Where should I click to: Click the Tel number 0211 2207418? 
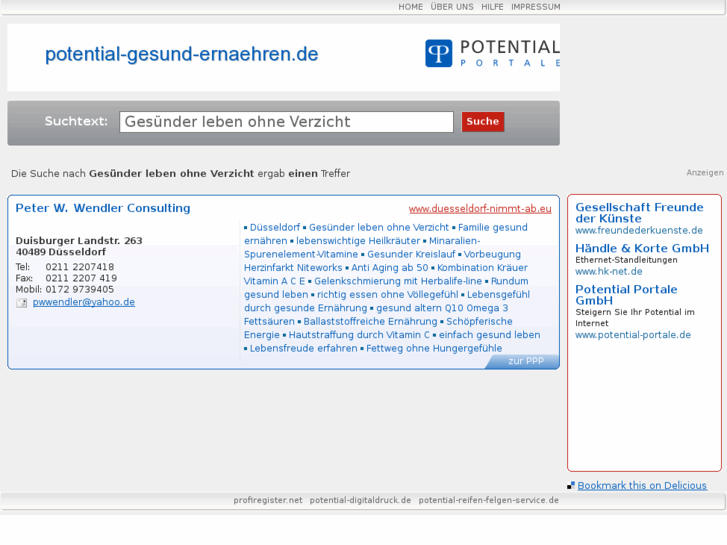click(79, 267)
